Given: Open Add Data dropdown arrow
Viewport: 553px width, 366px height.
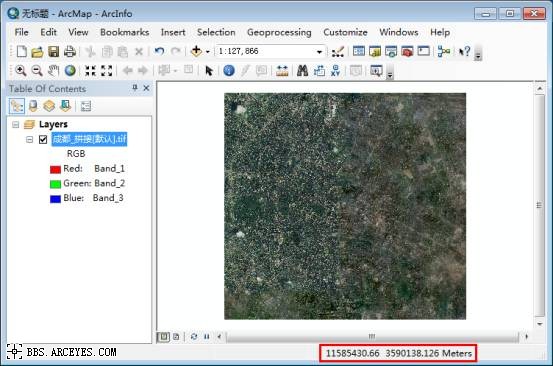Looking at the screenshot, I should pos(207,52).
